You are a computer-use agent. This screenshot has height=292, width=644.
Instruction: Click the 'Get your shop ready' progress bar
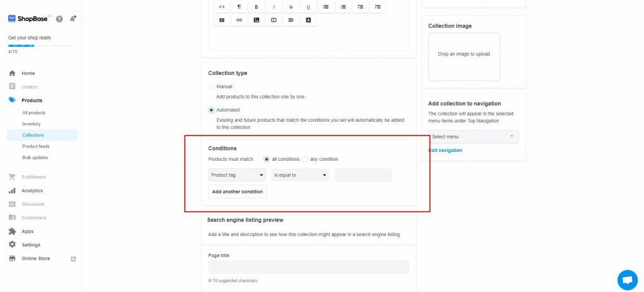[40, 46]
